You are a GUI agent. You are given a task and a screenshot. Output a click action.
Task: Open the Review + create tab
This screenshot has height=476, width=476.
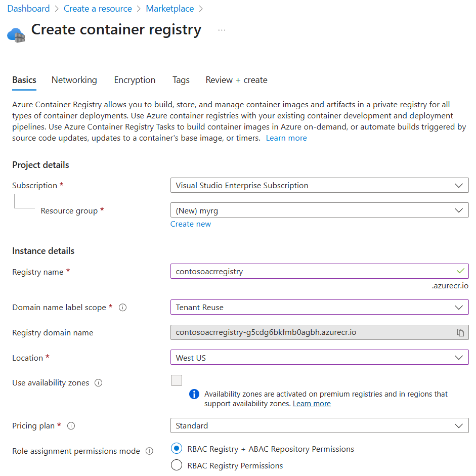click(236, 80)
